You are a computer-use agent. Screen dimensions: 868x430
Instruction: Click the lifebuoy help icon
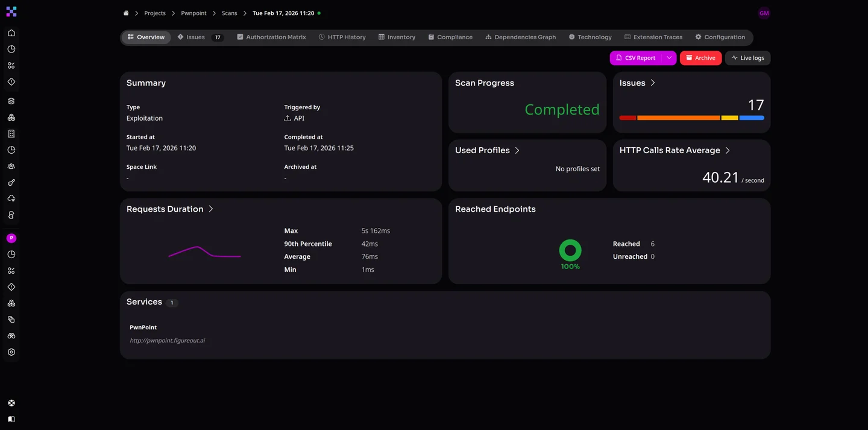tap(11, 403)
